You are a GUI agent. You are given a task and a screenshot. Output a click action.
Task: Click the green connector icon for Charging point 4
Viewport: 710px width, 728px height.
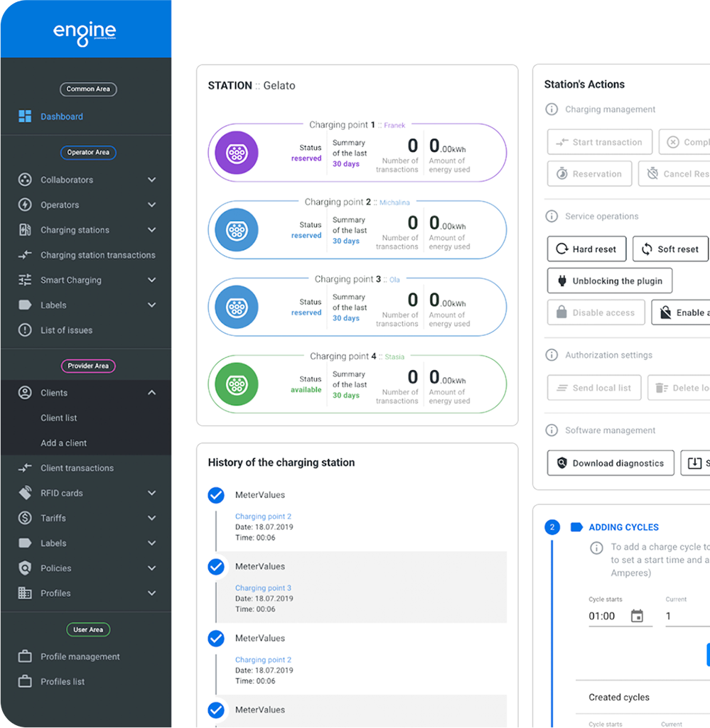[236, 384]
